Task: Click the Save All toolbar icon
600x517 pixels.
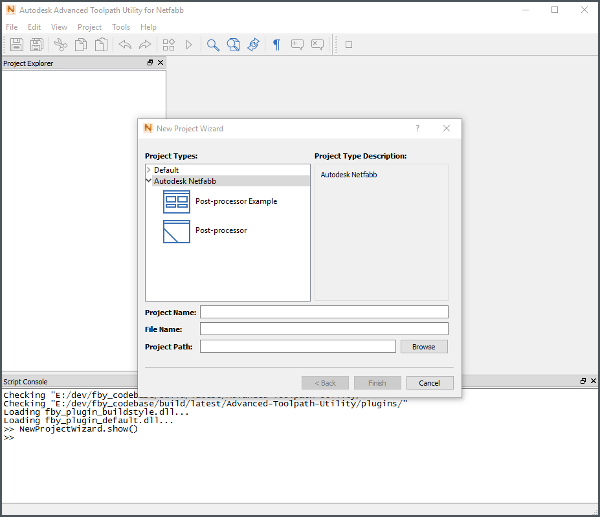Action: click(37, 44)
